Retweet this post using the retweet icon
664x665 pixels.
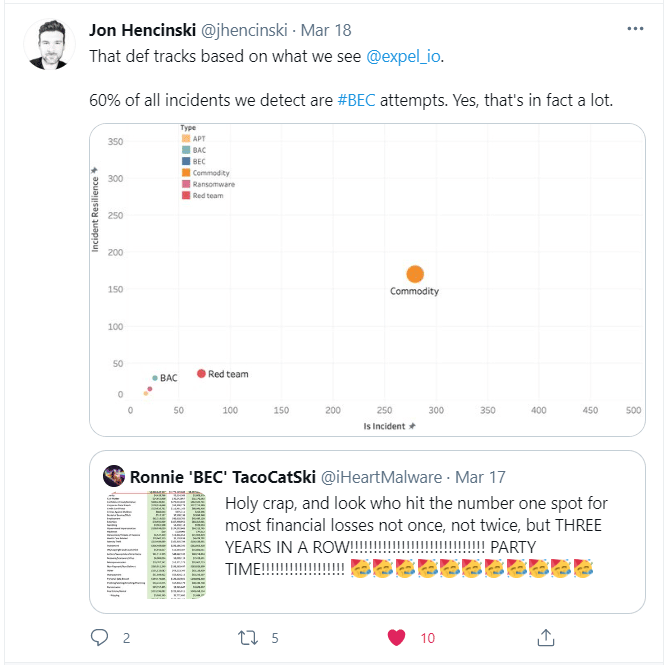point(246,637)
